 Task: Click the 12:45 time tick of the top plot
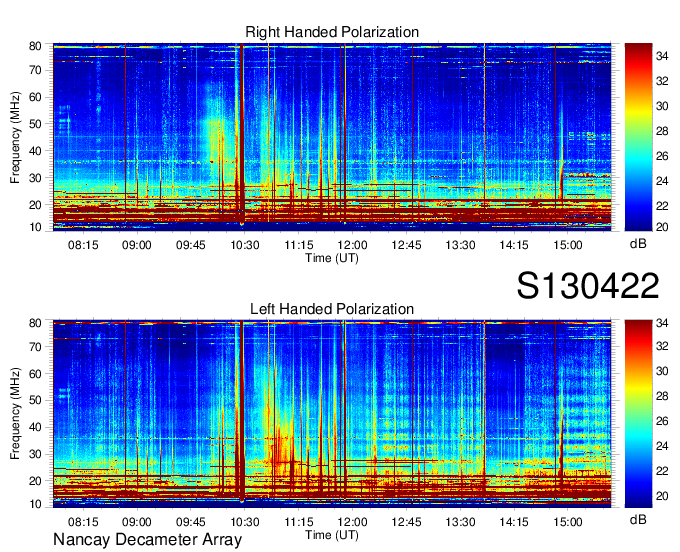pos(406,245)
